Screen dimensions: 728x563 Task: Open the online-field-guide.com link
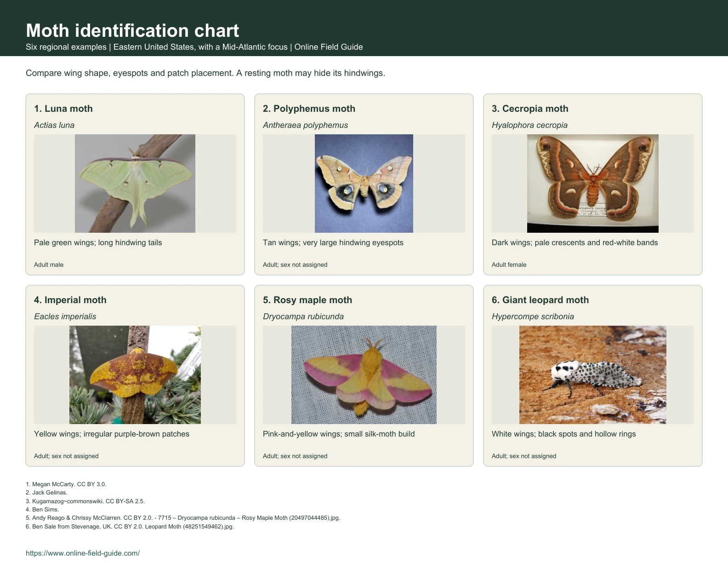point(83,553)
